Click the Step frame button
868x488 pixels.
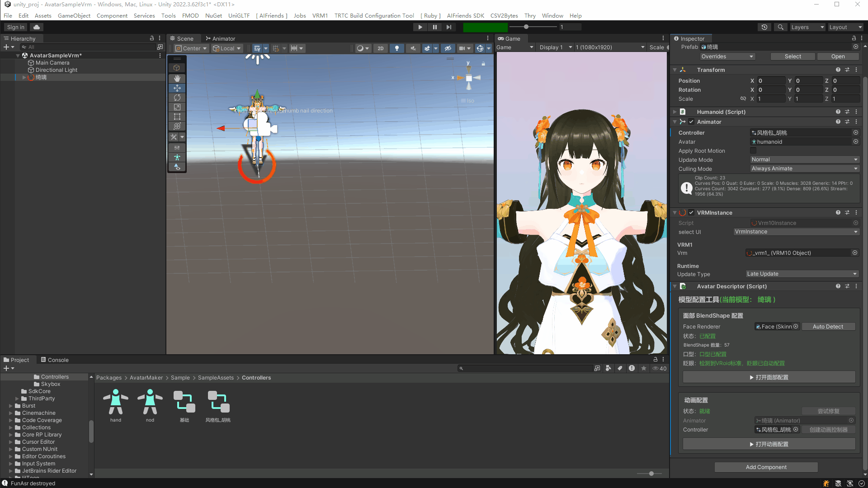448,27
